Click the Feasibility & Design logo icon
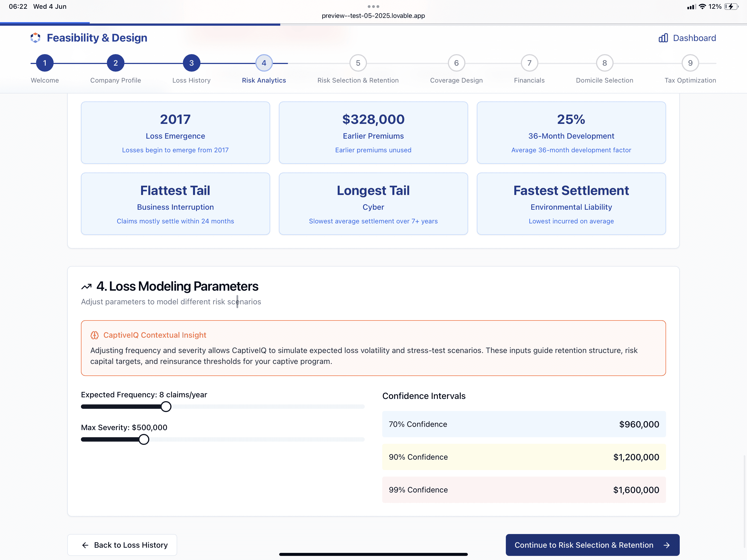This screenshot has height=560, width=747. pyautogui.click(x=36, y=38)
